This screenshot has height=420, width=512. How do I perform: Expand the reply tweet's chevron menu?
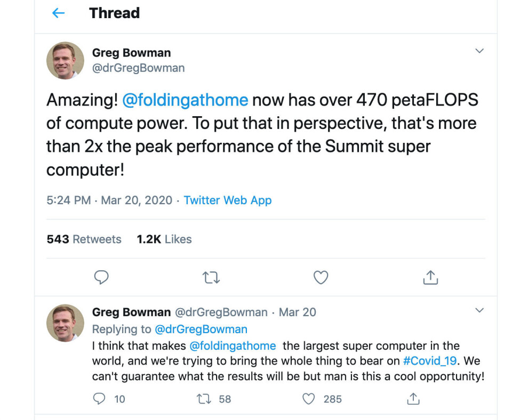click(479, 310)
